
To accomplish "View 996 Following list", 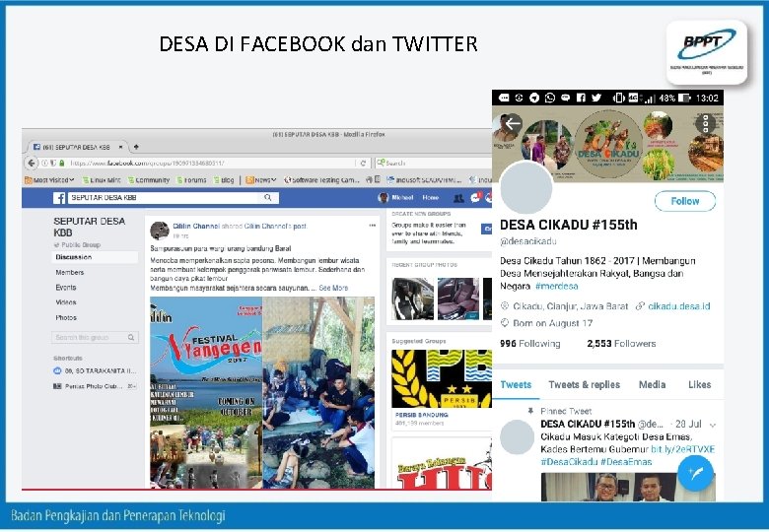I will click(530, 344).
